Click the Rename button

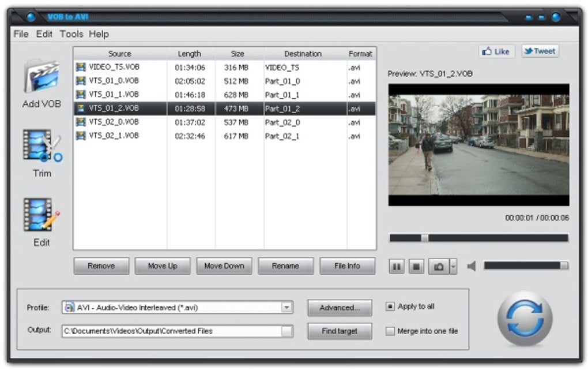pyautogui.click(x=285, y=266)
